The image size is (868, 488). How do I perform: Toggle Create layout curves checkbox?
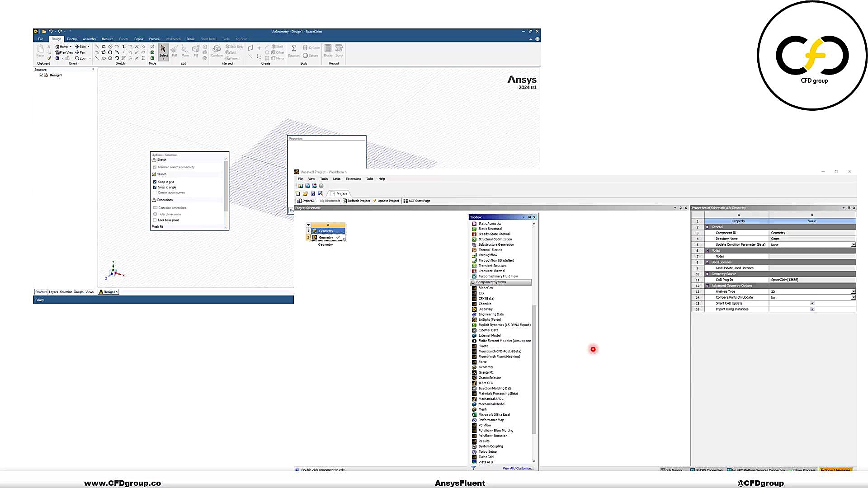(x=155, y=192)
